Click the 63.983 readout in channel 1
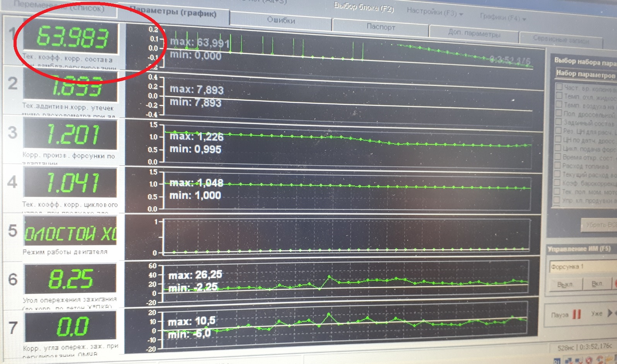 [71, 38]
